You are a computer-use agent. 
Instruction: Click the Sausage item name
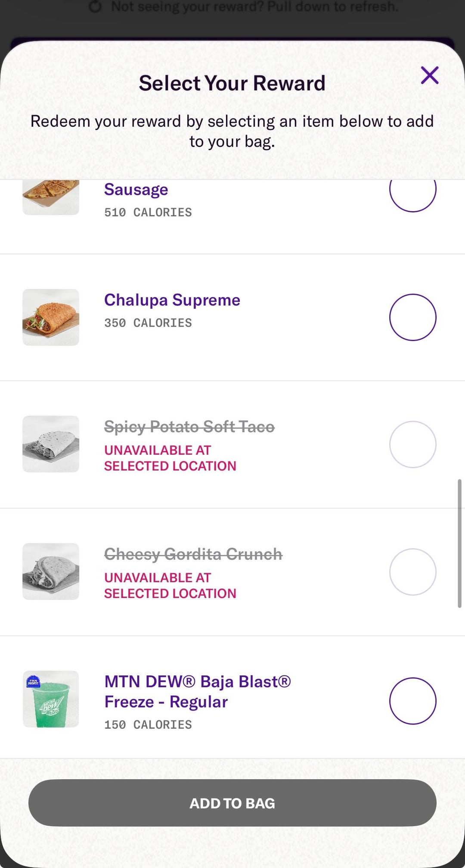pyautogui.click(x=136, y=190)
